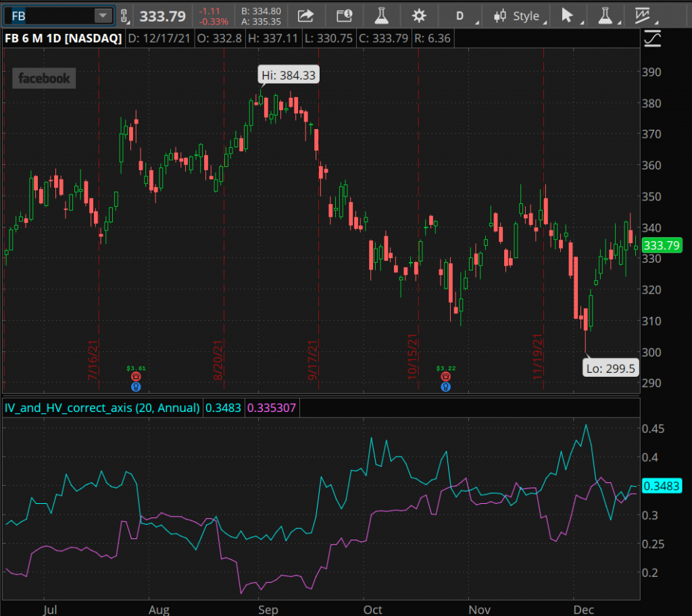Click the 9/17/21 expiration date marker
This screenshot has width=692, height=616.
312,359
